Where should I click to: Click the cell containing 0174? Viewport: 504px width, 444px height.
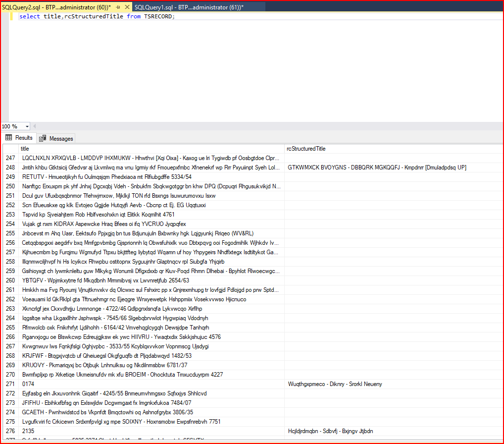tap(28, 383)
